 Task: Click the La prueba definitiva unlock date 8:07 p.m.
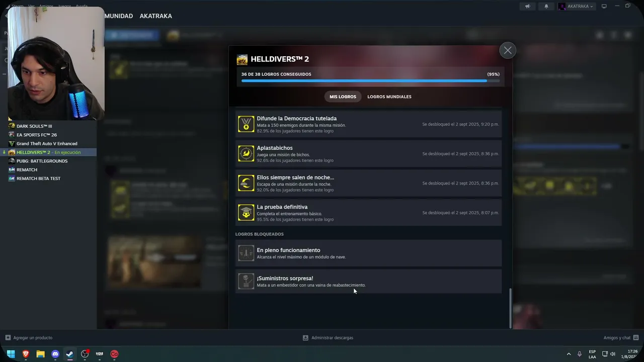460,213
